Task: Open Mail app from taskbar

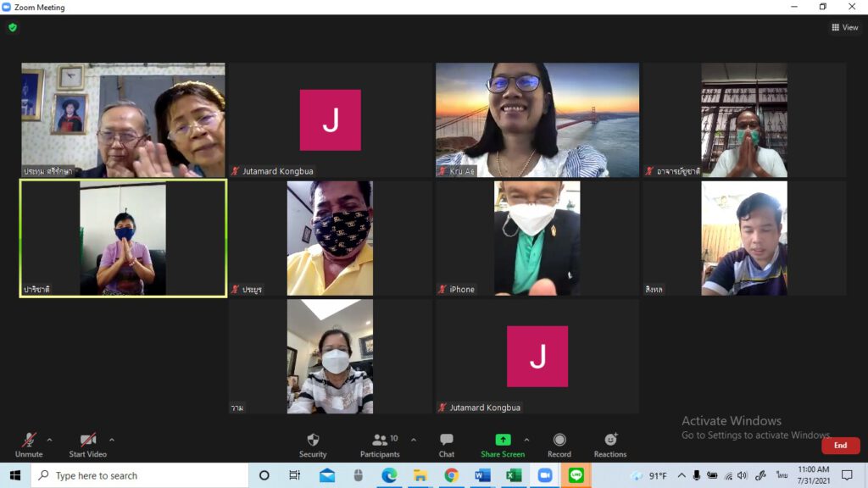Action: tap(326, 475)
